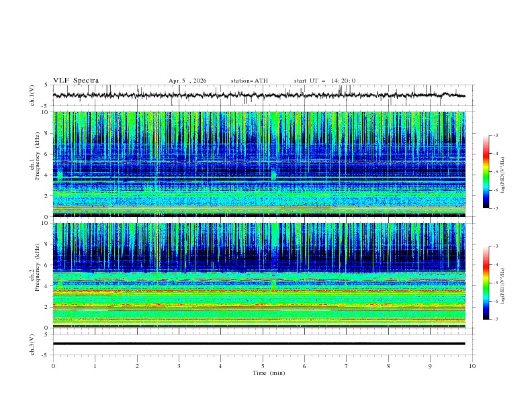Select the "Apr.5 , 2026" date text
The width and height of the screenshot is (532, 411).
[187, 81]
